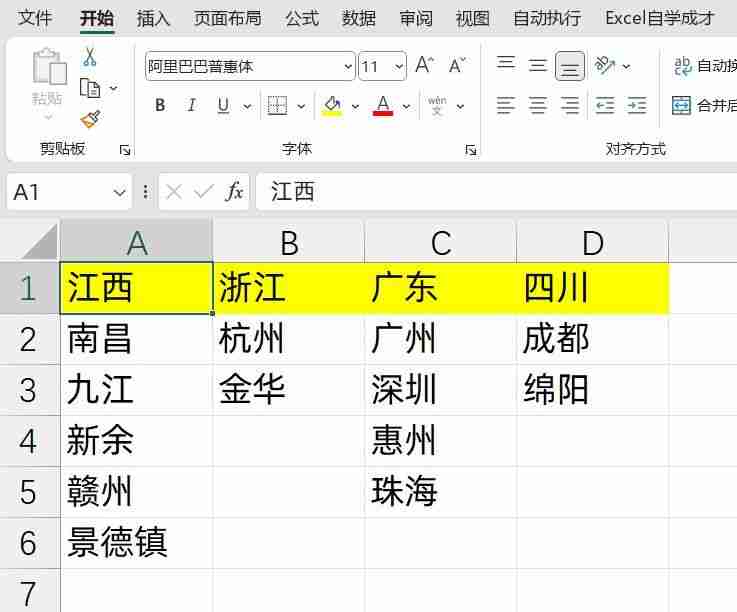Click the Copy icon

[90, 88]
